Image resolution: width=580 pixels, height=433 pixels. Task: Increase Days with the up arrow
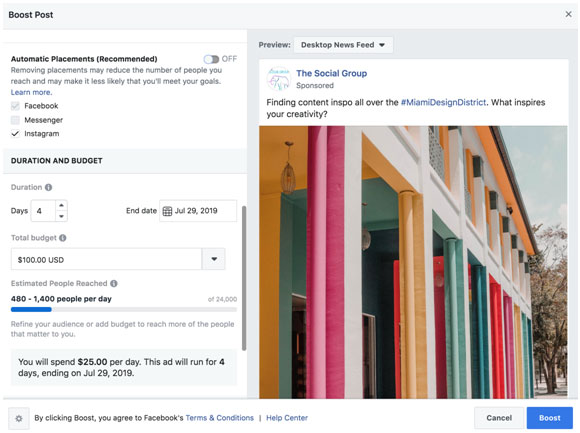coord(61,205)
